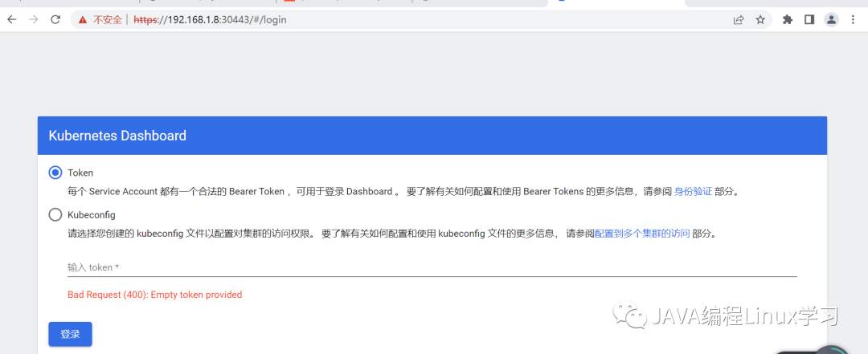Click the browser forward arrow

click(34, 20)
